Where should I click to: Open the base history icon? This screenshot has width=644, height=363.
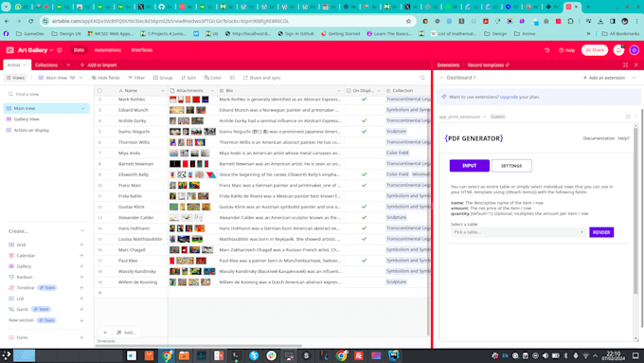[x=546, y=50]
